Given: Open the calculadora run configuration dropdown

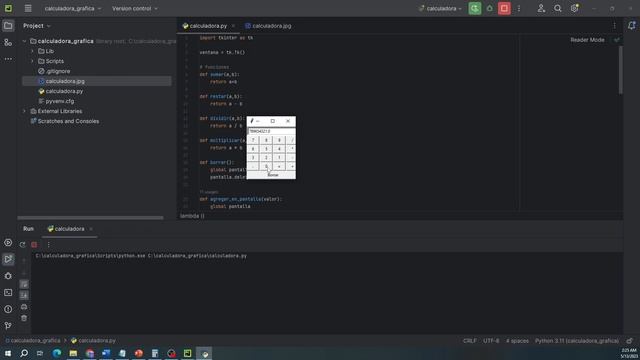Looking at the screenshot, I should pos(441,8).
